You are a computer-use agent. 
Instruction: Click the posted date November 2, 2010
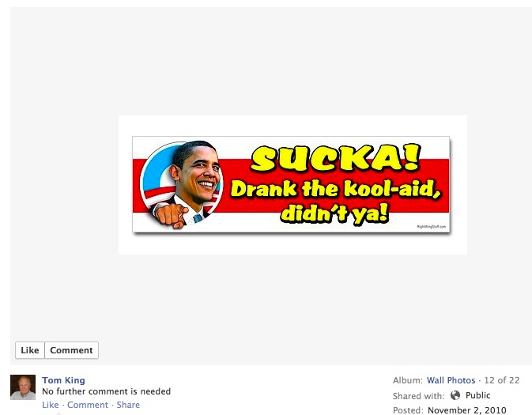point(467,410)
